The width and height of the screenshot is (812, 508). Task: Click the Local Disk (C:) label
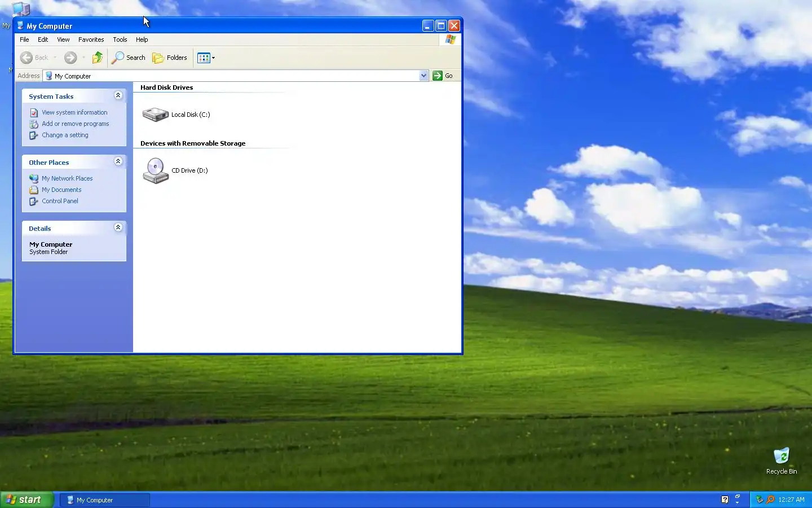pyautogui.click(x=191, y=115)
